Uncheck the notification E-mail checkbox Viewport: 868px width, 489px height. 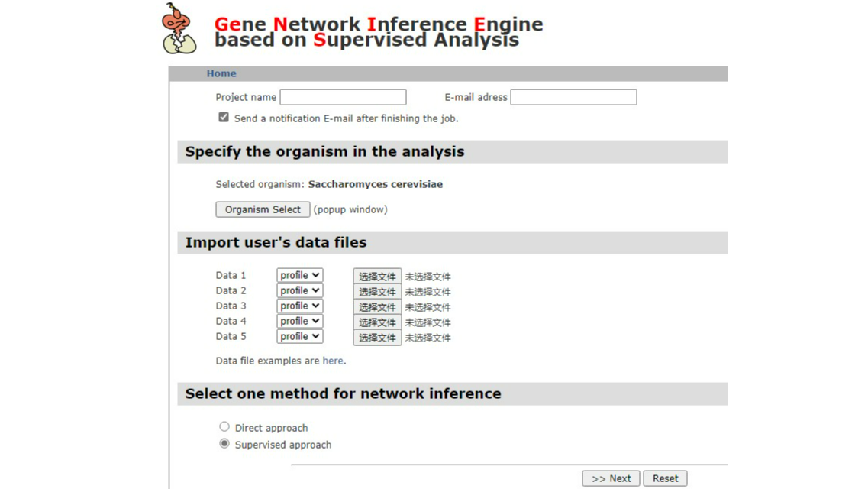pyautogui.click(x=224, y=118)
